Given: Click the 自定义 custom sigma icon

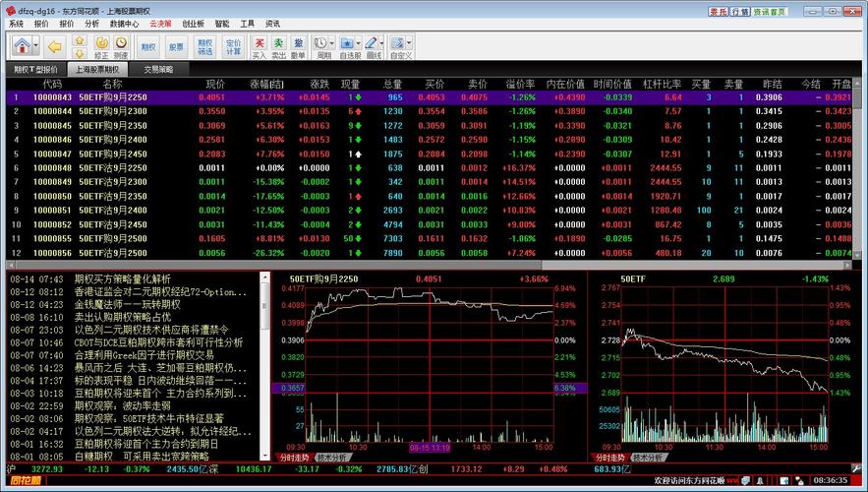Looking at the screenshot, I should pos(397,43).
